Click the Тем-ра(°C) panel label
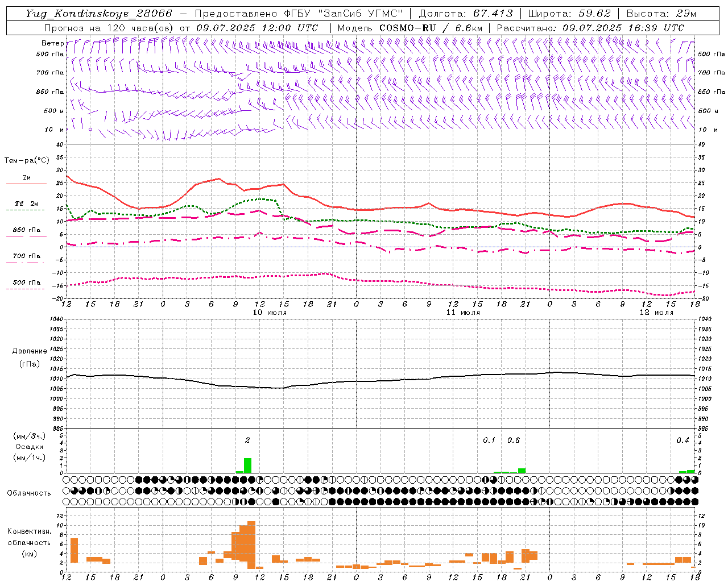The height and width of the screenshot is (582, 728). click(27, 161)
